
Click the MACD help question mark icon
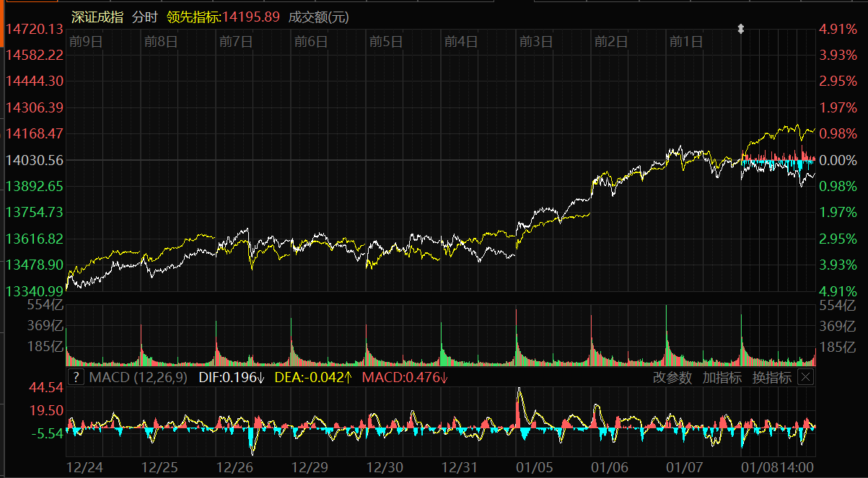click(x=76, y=377)
